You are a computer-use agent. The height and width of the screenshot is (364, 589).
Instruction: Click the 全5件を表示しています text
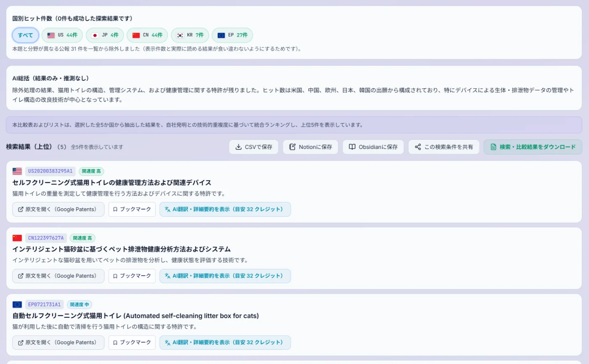(97, 147)
